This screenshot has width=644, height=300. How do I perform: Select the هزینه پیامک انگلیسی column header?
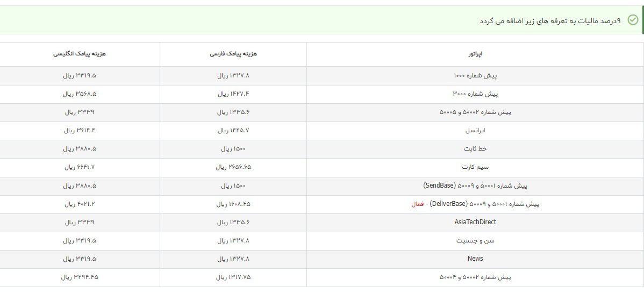point(80,54)
